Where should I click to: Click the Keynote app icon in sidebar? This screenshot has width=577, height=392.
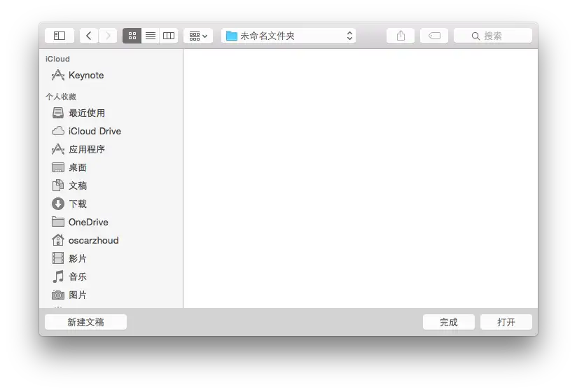[58, 76]
